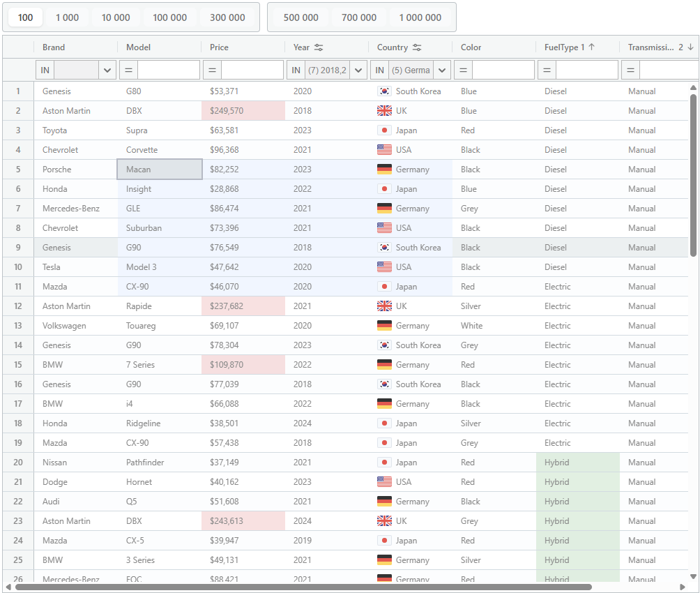Click the Japan flag in row 3

(384, 130)
